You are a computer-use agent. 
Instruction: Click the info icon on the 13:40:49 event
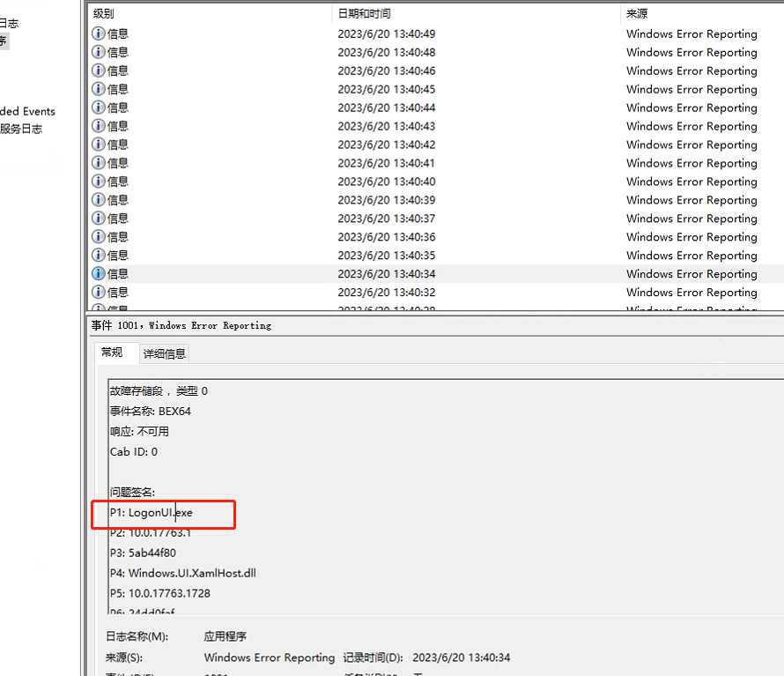tap(97, 33)
